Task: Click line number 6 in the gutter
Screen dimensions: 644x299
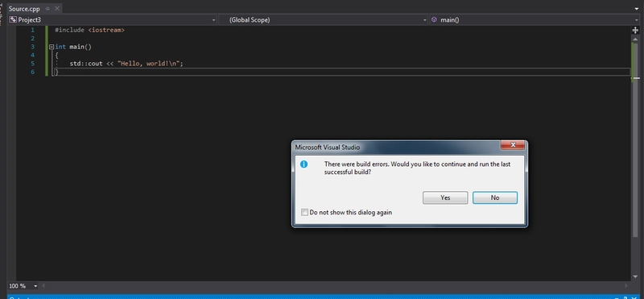Action: click(32, 72)
